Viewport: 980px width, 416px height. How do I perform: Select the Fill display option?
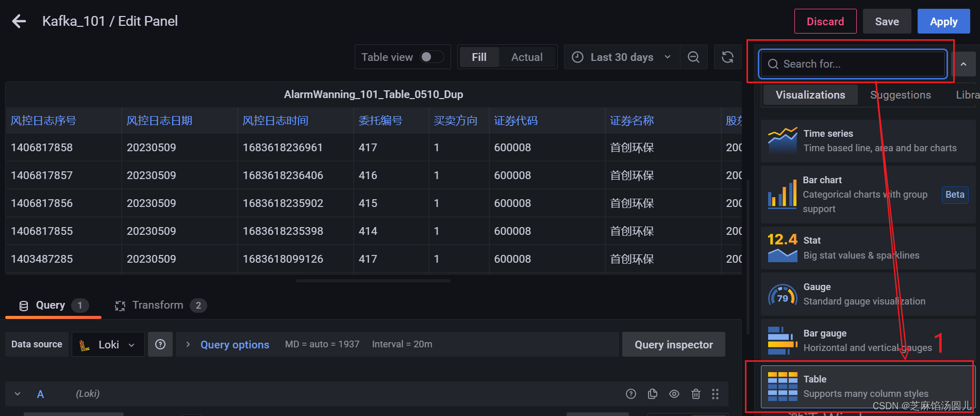(x=479, y=57)
